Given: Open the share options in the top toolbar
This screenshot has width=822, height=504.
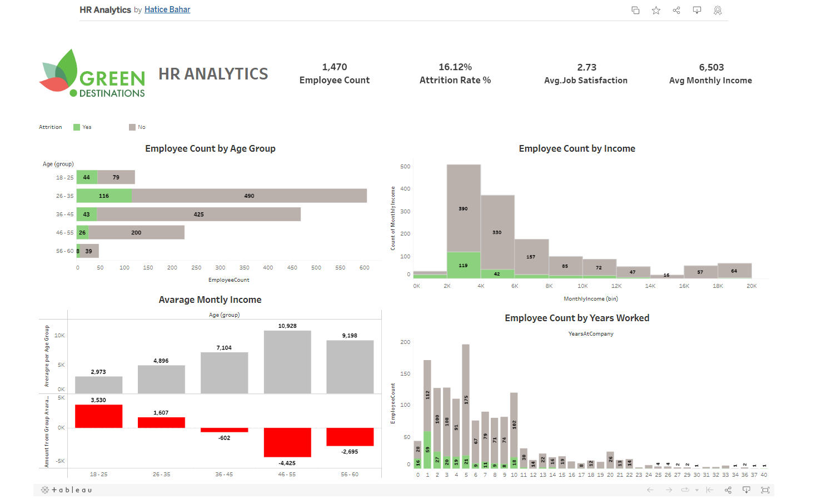Looking at the screenshot, I should (x=676, y=10).
